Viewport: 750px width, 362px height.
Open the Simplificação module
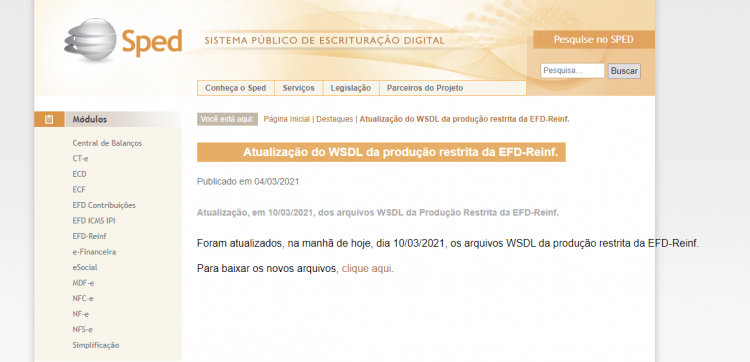tap(96, 345)
